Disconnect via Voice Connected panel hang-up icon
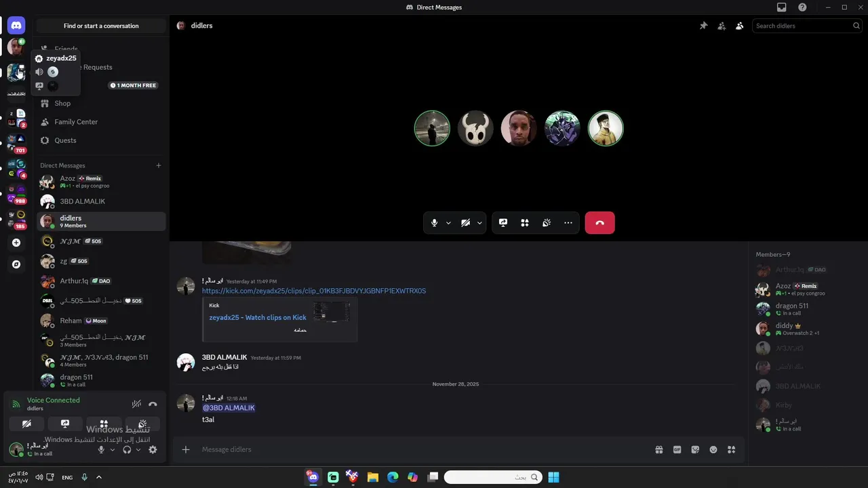Screen dimensions: 868x488 click(153, 404)
